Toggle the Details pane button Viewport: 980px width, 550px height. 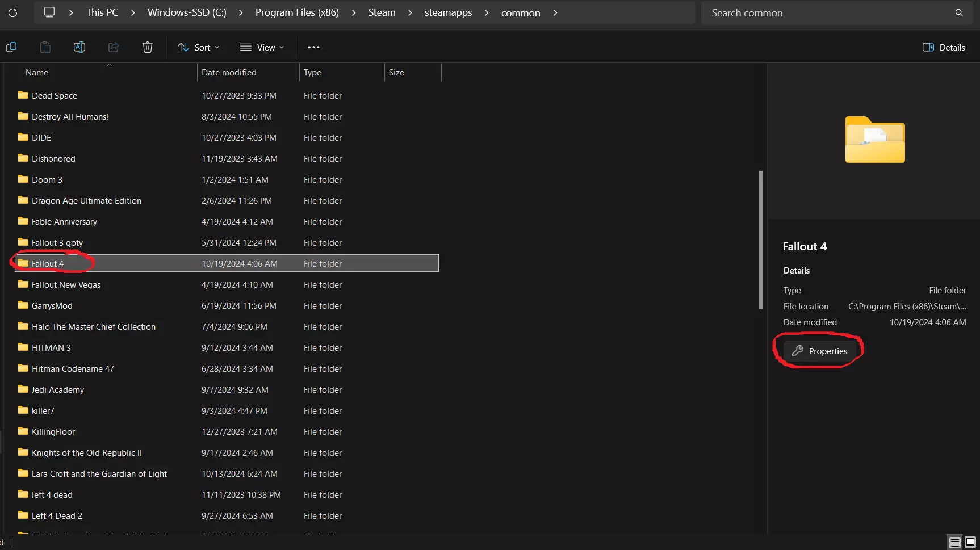pos(944,47)
